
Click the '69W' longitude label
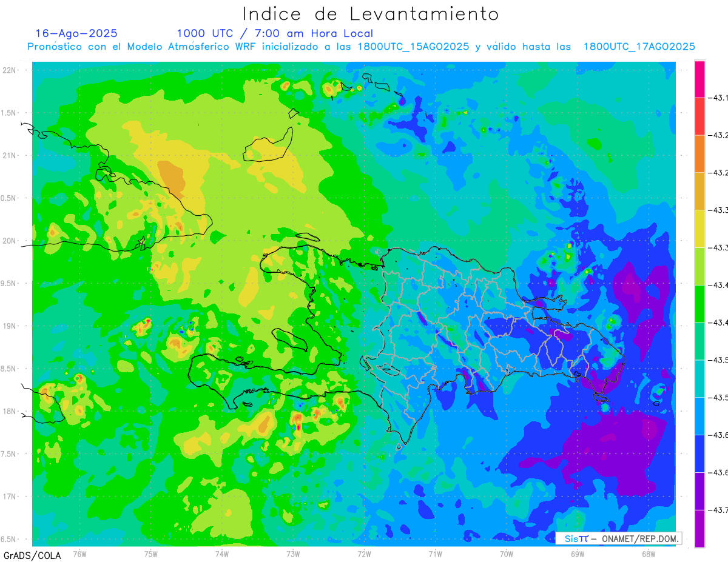coord(578,554)
